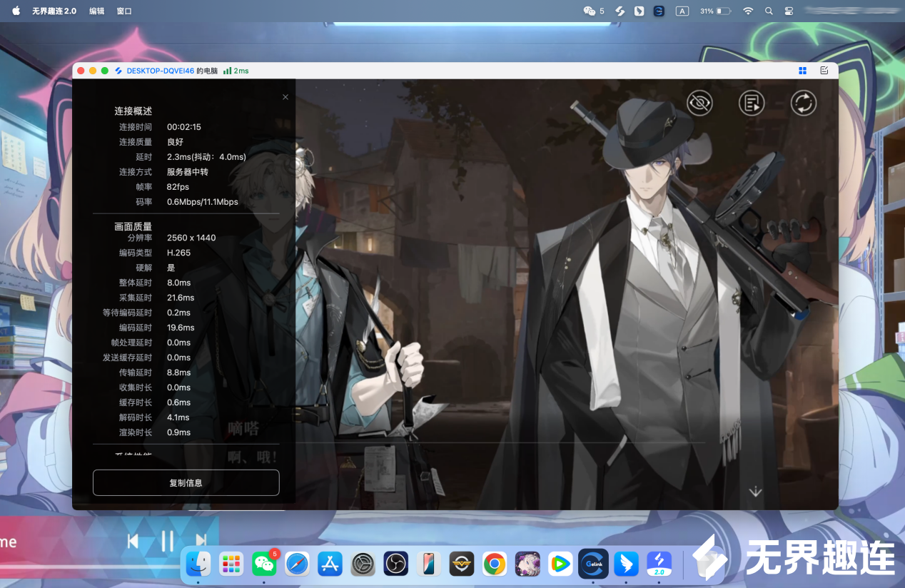Open the blue grid icon in the window titlebar

click(x=803, y=71)
